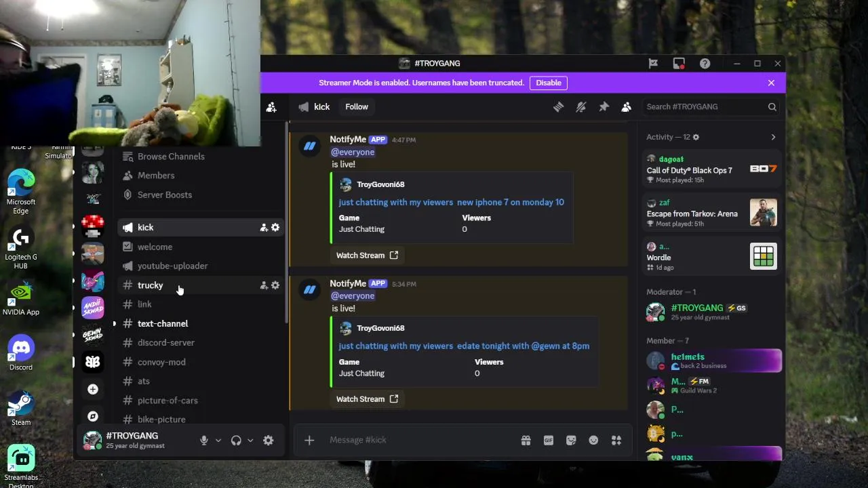This screenshot has width=868, height=488.
Task: Open Watch Stream for iphone 7 post
Action: pyautogui.click(x=367, y=256)
